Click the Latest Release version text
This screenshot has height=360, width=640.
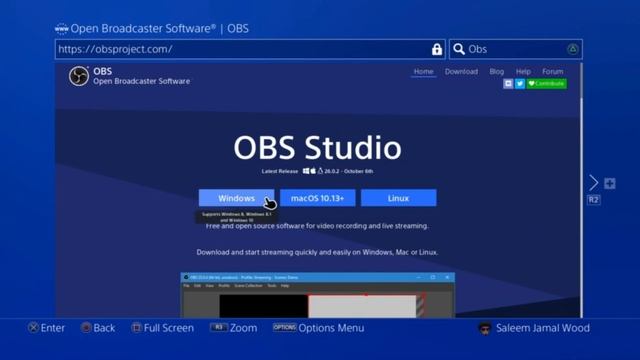coord(317,171)
